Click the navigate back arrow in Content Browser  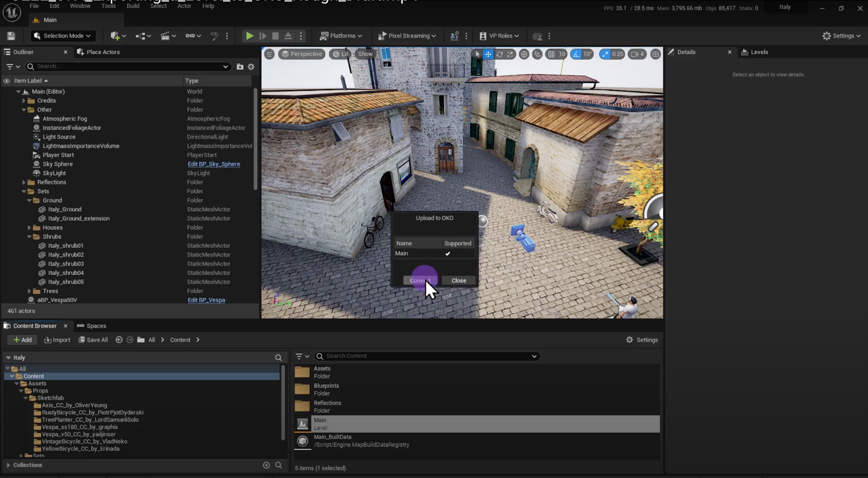[x=119, y=340]
